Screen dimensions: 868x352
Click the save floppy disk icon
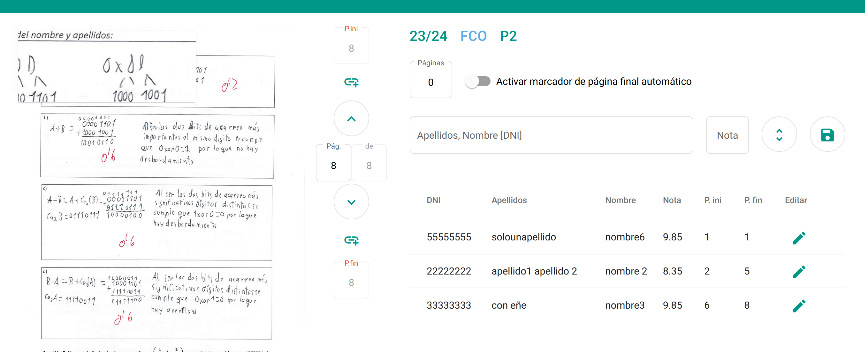click(827, 135)
